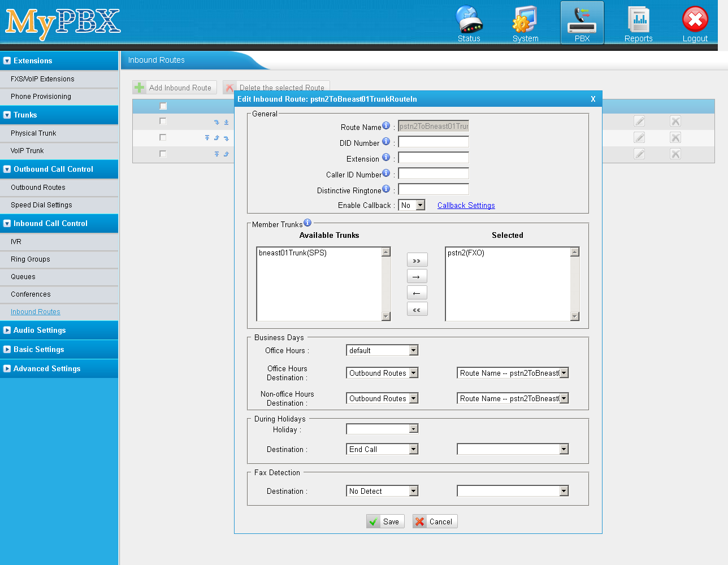Click edit pencil icon on second route row

pos(639,137)
